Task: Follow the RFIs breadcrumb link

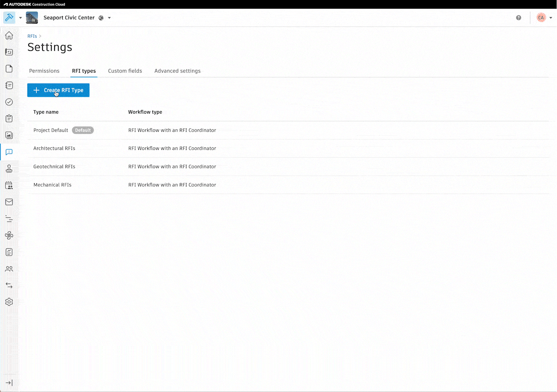Action: [x=32, y=36]
